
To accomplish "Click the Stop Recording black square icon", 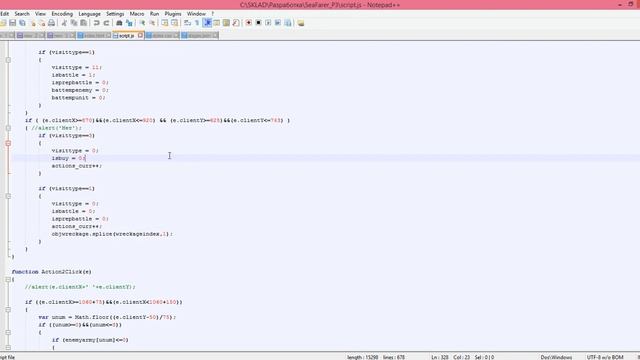I will click(258, 23).
